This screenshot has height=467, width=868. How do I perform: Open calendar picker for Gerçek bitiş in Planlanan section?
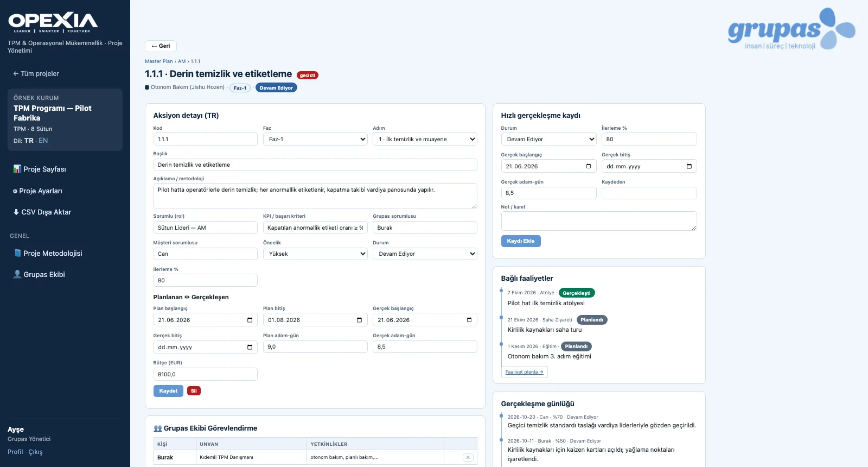(250, 347)
